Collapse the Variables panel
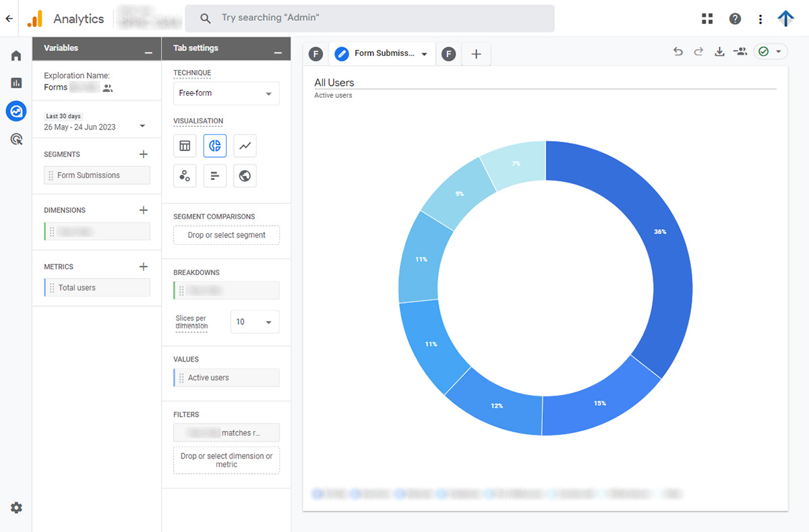 148,51
